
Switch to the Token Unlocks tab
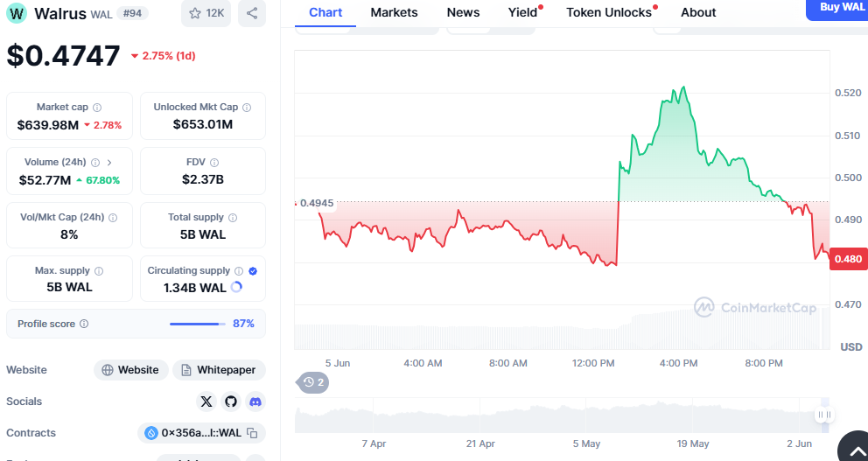(609, 12)
